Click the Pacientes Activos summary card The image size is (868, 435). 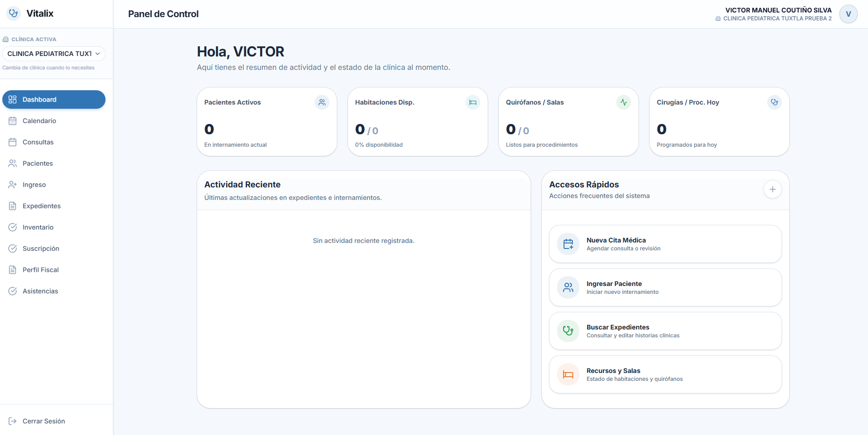(267, 122)
